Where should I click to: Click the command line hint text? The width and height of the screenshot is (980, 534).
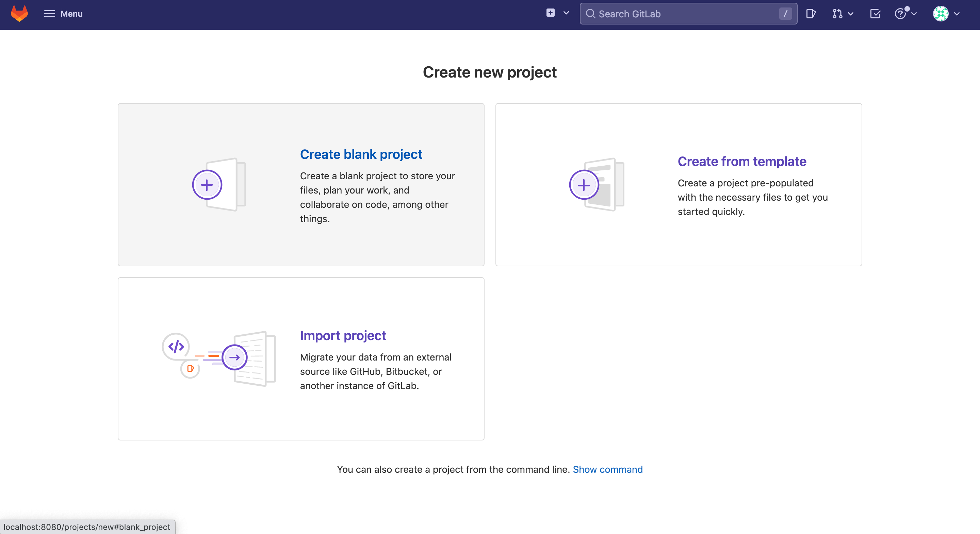(453, 469)
